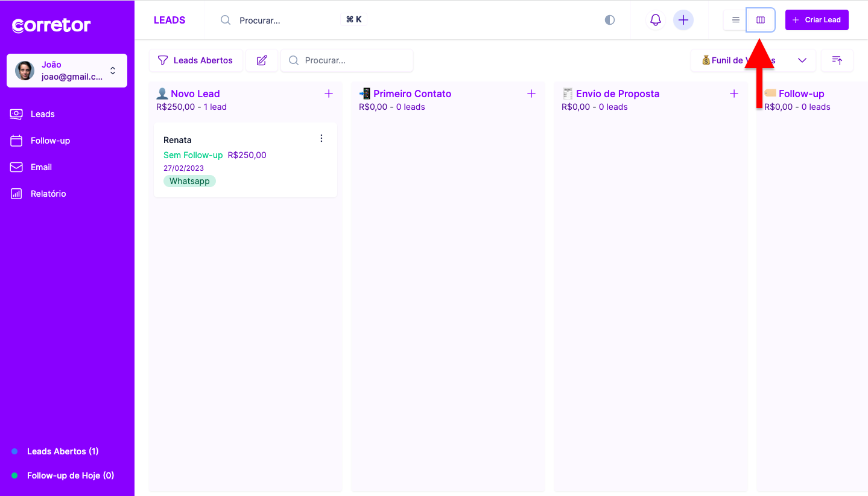This screenshot has width=868, height=496.
Task: Open Email in sidebar
Action: [x=41, y=167]
